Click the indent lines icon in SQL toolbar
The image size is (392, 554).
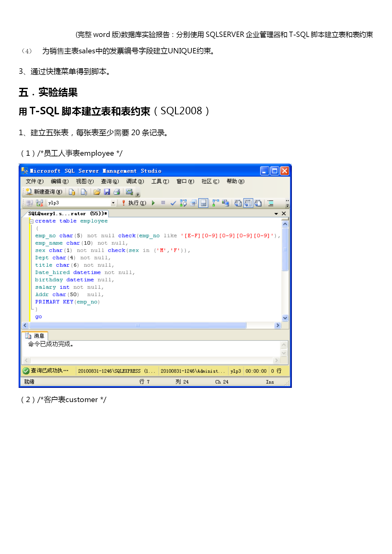coord(271,203)
